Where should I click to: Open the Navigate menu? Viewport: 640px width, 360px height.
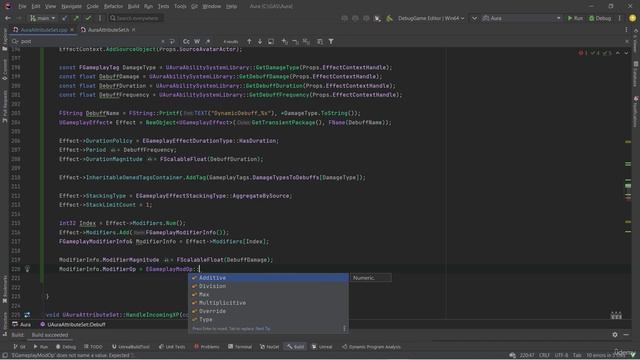[71, 6]
